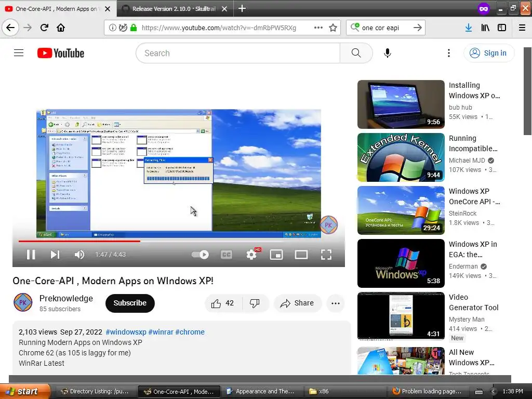Open the downloads panel
Image resolution: width=532 pixels, height=399 pixels.
point(469,28)
